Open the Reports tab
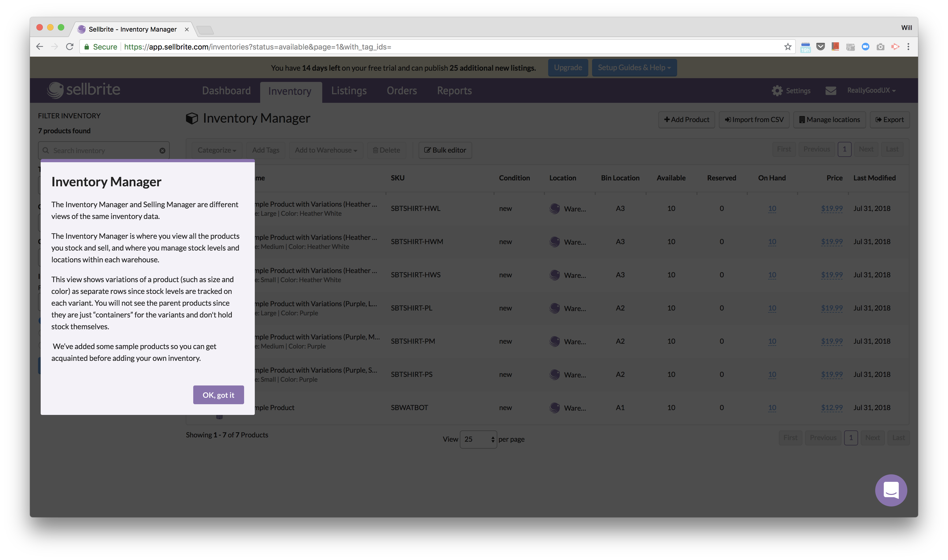The height and width of the screenshot is (560, 948). click(454, 90)
